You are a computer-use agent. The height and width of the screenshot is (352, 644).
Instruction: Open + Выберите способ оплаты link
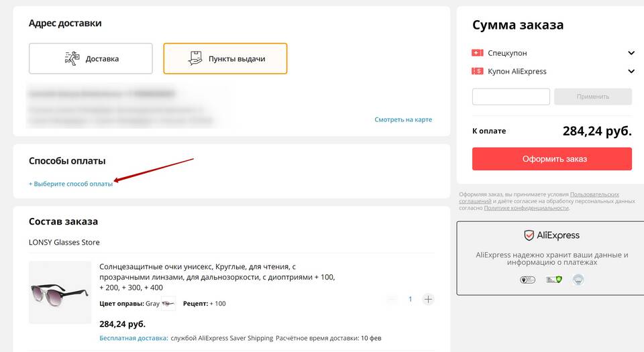70,184
